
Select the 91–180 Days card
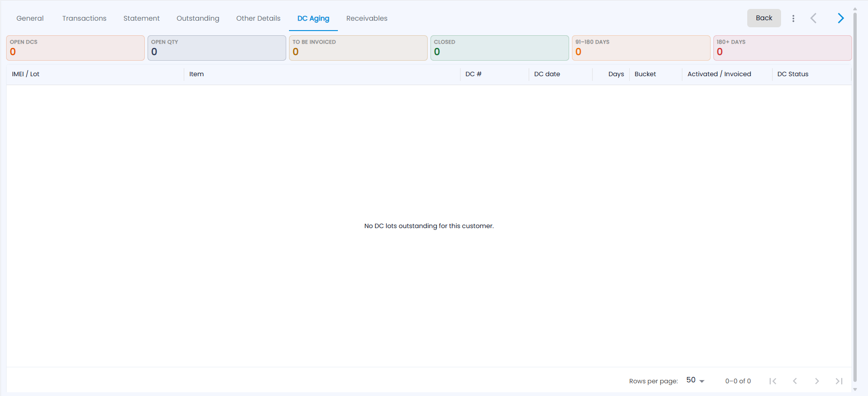coord(641,48)
